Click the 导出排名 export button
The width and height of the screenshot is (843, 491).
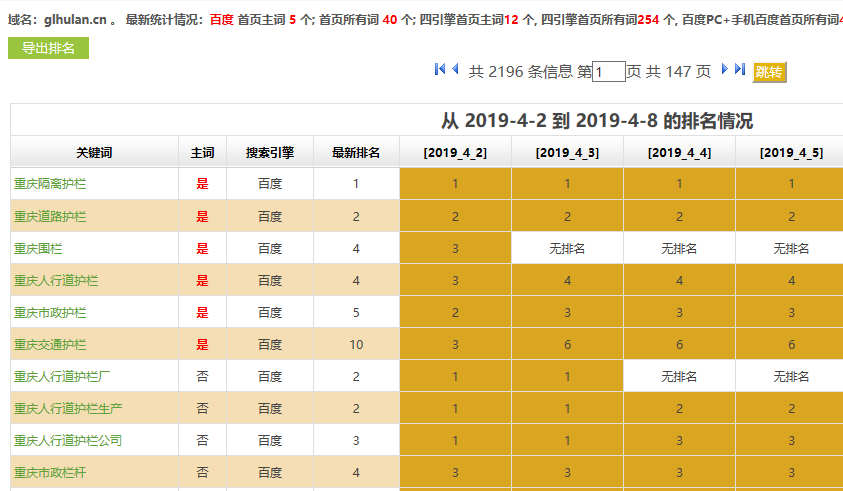(x=48, y=48)
